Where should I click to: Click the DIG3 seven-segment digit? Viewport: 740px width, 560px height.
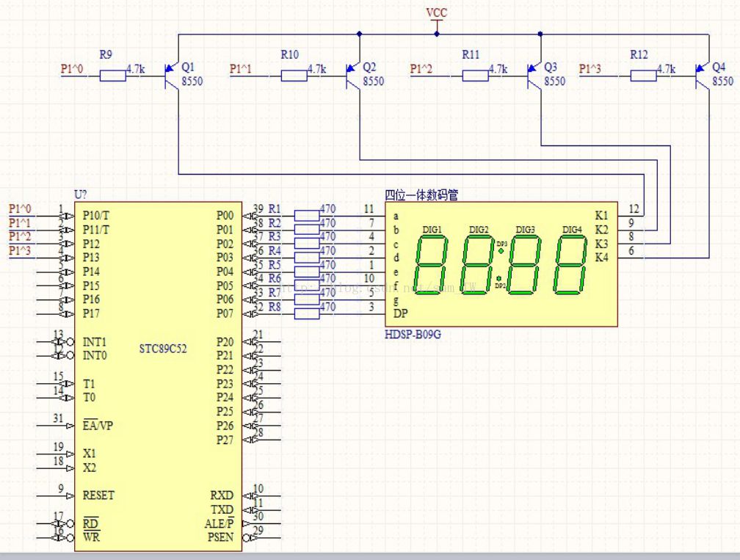pyautogui.click(x=525, y=265)
